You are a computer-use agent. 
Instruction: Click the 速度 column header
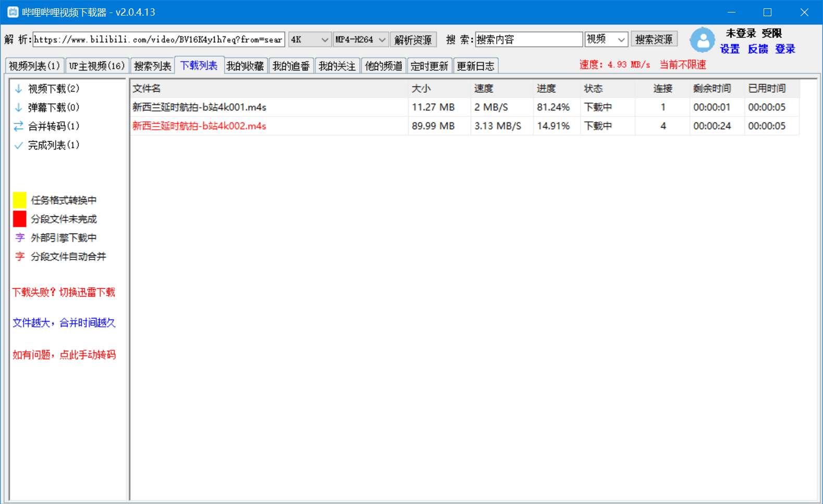point(502,89)
